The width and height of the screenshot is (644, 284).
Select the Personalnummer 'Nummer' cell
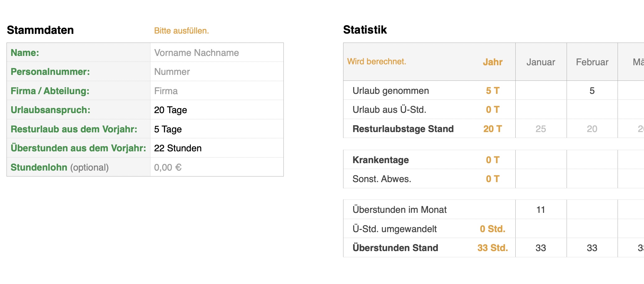(216, 72)
